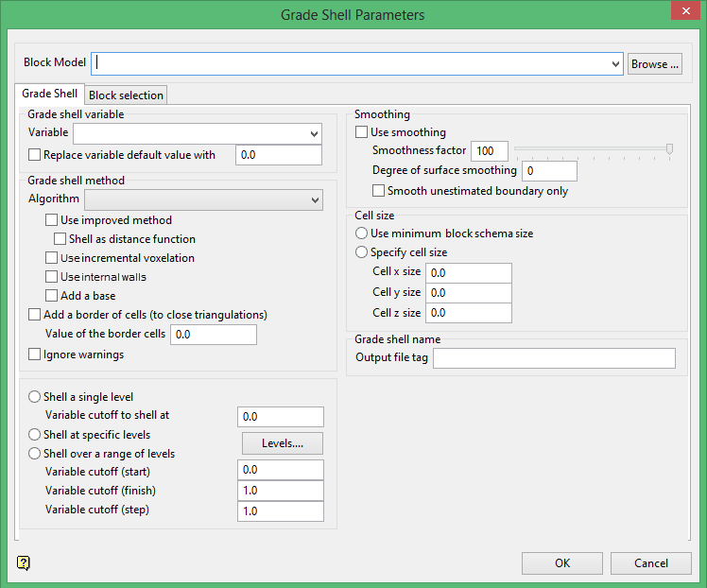Check the Ignore warnings option
Screen dimensions: 707x588
click(x=35, y=355)
